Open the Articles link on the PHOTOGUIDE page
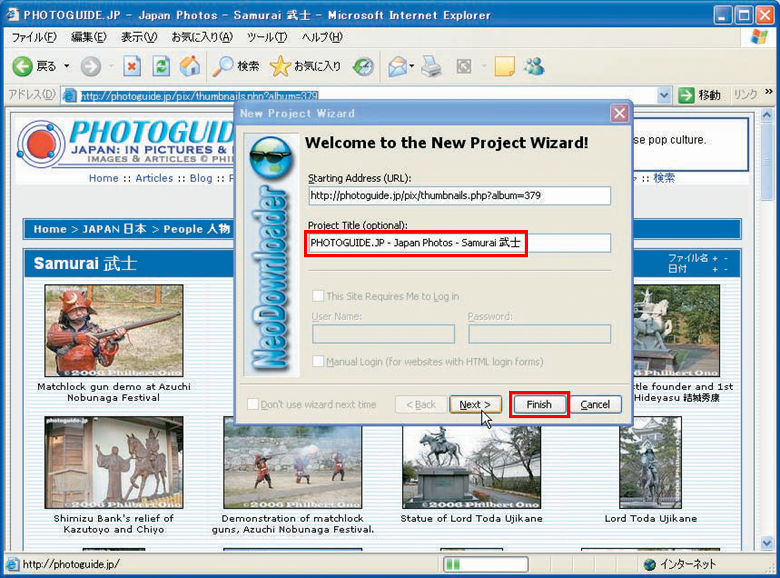 [154, 178]
